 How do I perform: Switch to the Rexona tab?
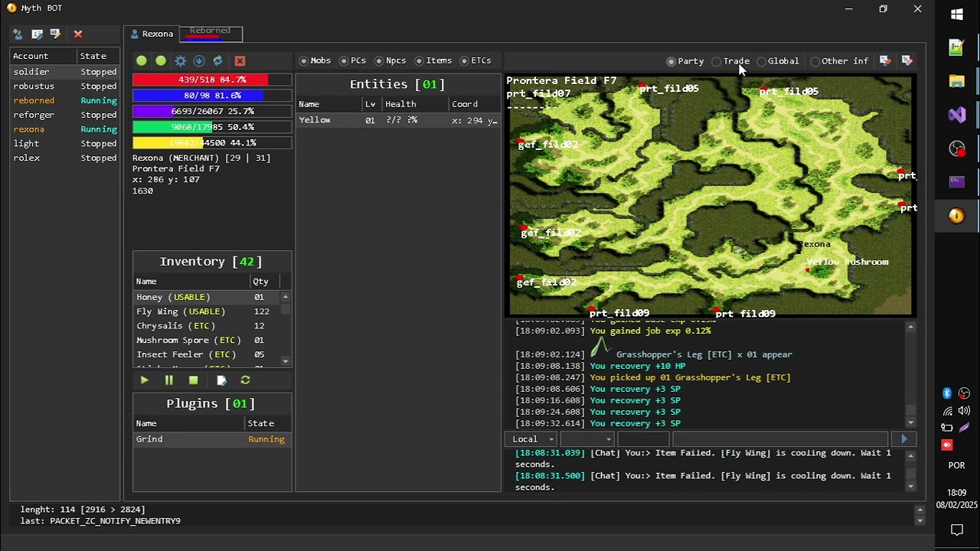152,34
